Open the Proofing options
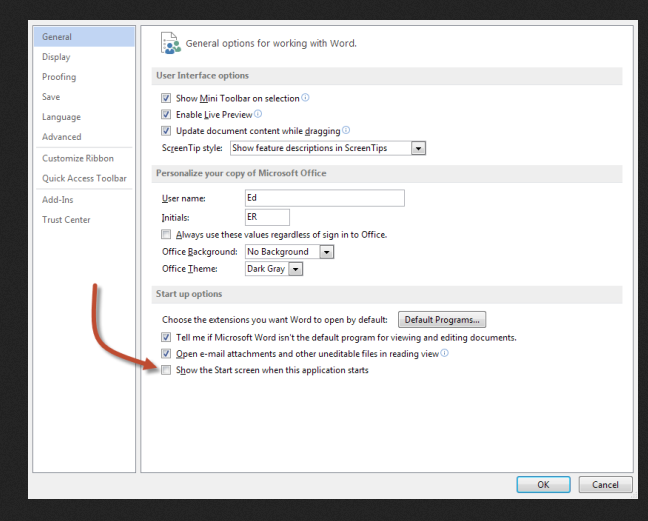Viewport: 648px width, 521px height. (84, 77)
